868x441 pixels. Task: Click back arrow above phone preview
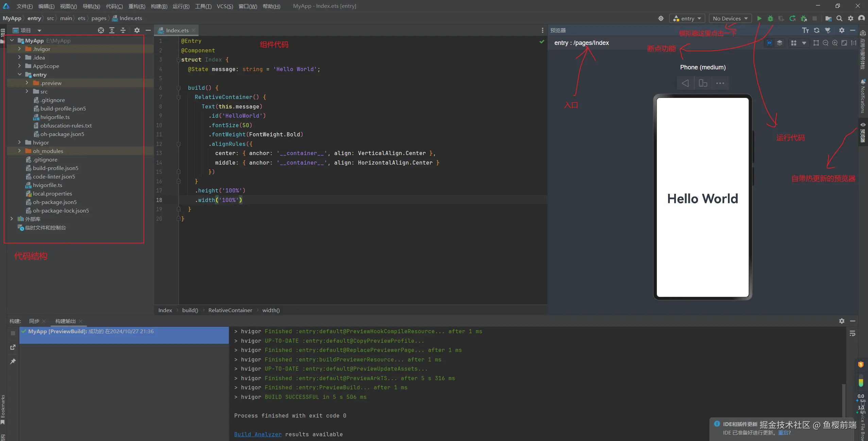tap(685, 83)
